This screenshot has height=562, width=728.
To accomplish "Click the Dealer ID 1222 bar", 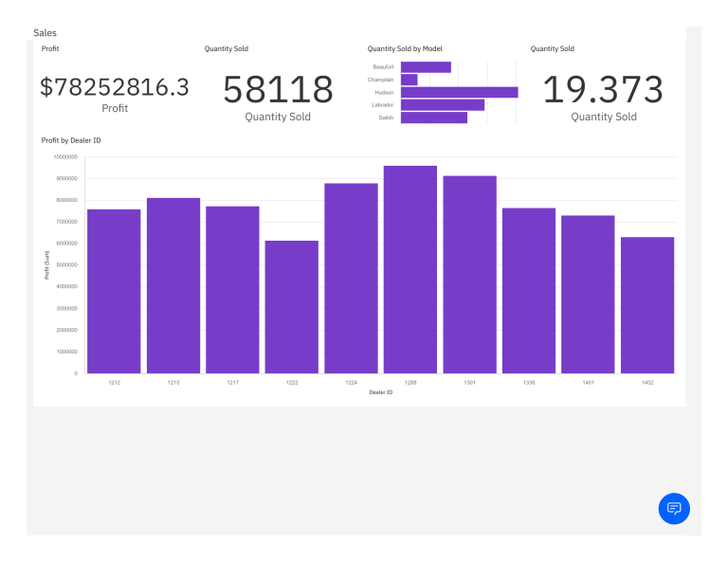I will (292, 306).
